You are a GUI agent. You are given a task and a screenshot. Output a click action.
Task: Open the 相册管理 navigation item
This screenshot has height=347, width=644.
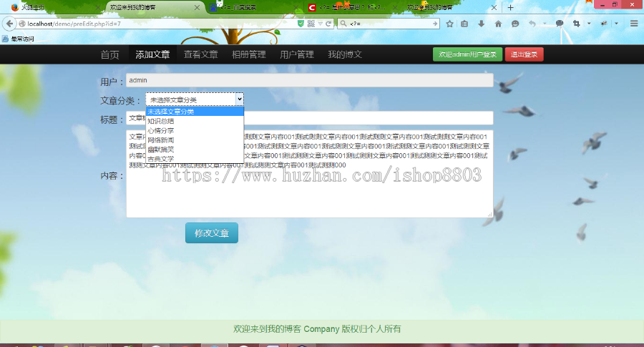click(x=249, y=54)
